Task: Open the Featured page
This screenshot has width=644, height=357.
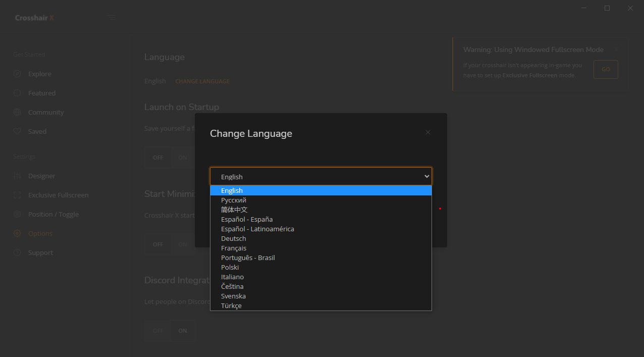Action: 42,93
